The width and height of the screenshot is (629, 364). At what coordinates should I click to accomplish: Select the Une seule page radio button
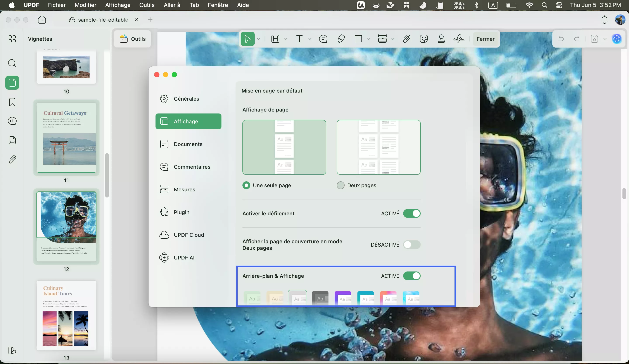[x=246, y=185]
